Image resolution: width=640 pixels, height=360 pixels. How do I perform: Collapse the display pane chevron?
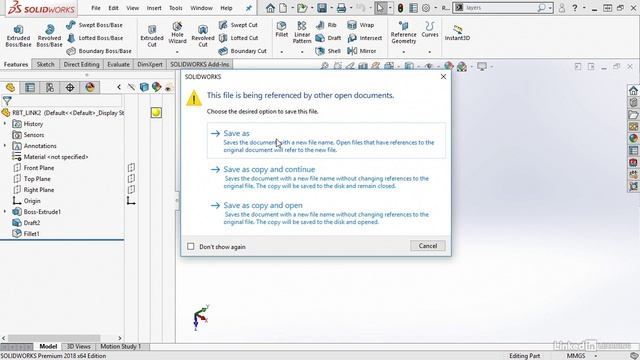119,87
